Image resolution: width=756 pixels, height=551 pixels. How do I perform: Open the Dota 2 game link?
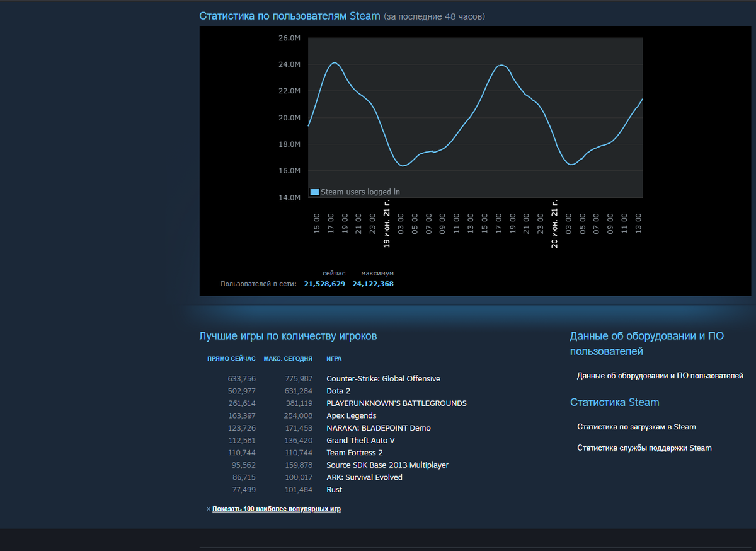coord(338,391)
